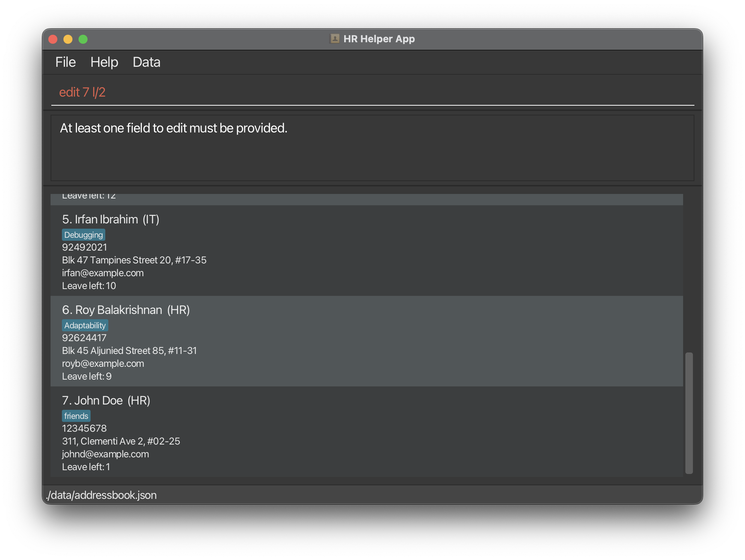
Task: Open the Data menu
Action: [x=146, y=62]
